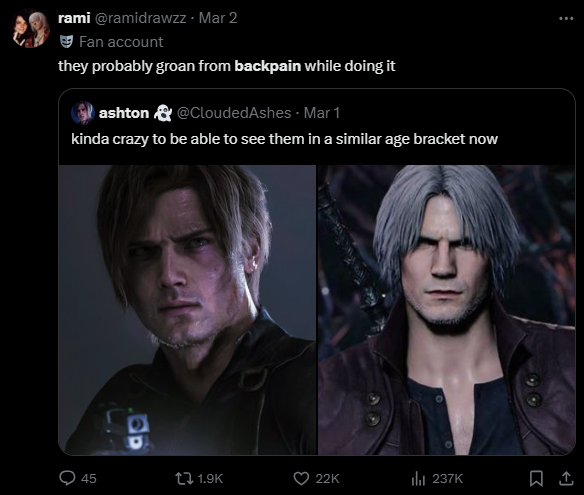Open the three-dot more options menu
This screenshot has width=584, height=495.
point(566,18)
